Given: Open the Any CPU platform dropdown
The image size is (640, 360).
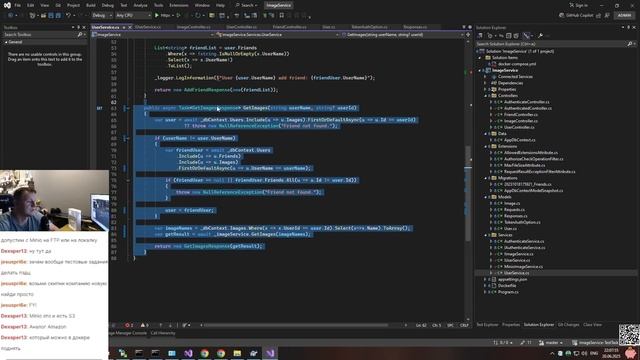Looking at the screenshot, I should point(133,16).
